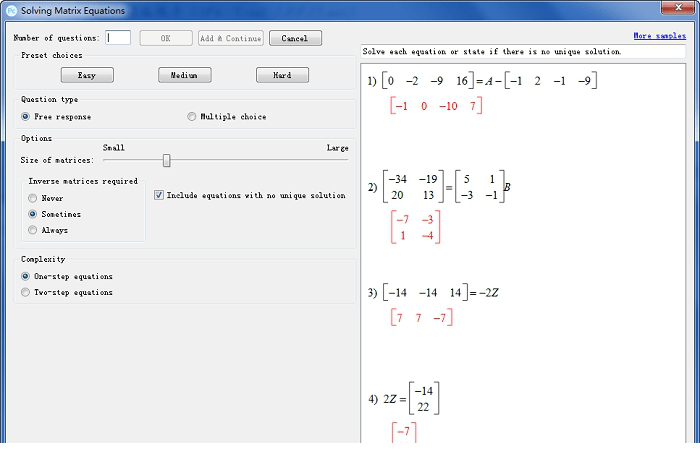Viewport: 700px width, 460px height.
Task: Click the Add & Continue button
Action: 231,38
